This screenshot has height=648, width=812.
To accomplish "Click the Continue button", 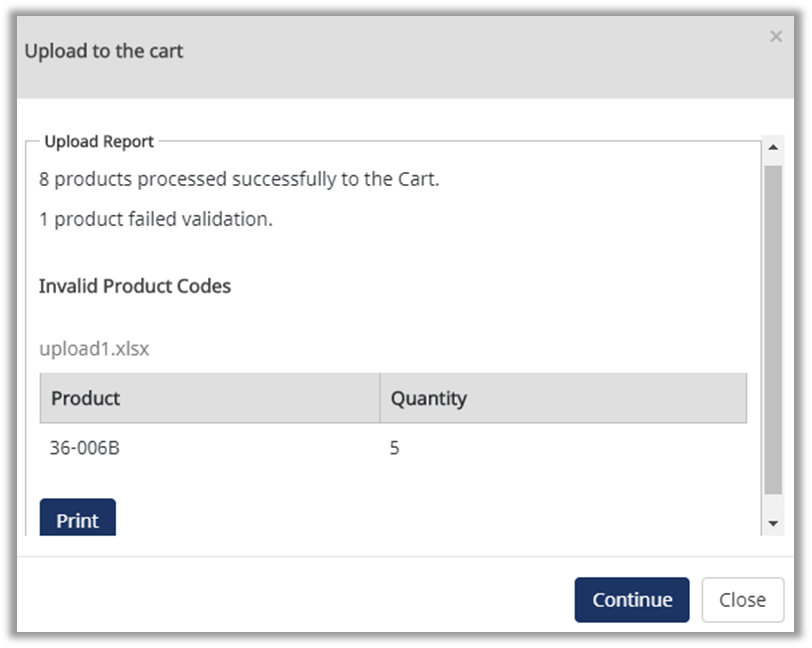I will tap(631, 600).
